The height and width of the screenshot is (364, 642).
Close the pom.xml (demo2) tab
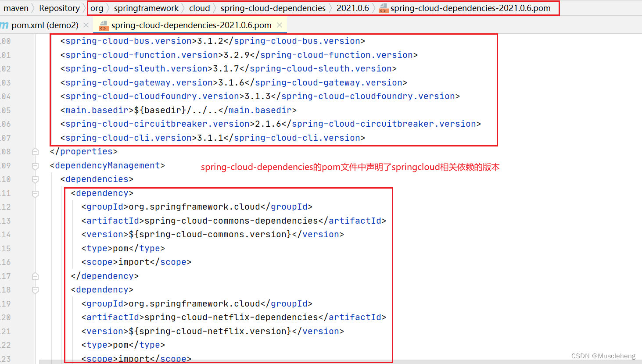click(x=86, y=25)
